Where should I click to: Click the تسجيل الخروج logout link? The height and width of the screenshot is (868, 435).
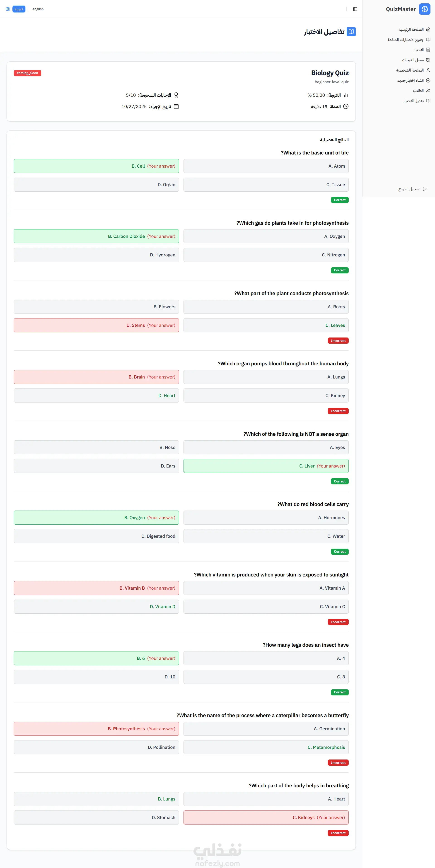click(x=409, y=189)
